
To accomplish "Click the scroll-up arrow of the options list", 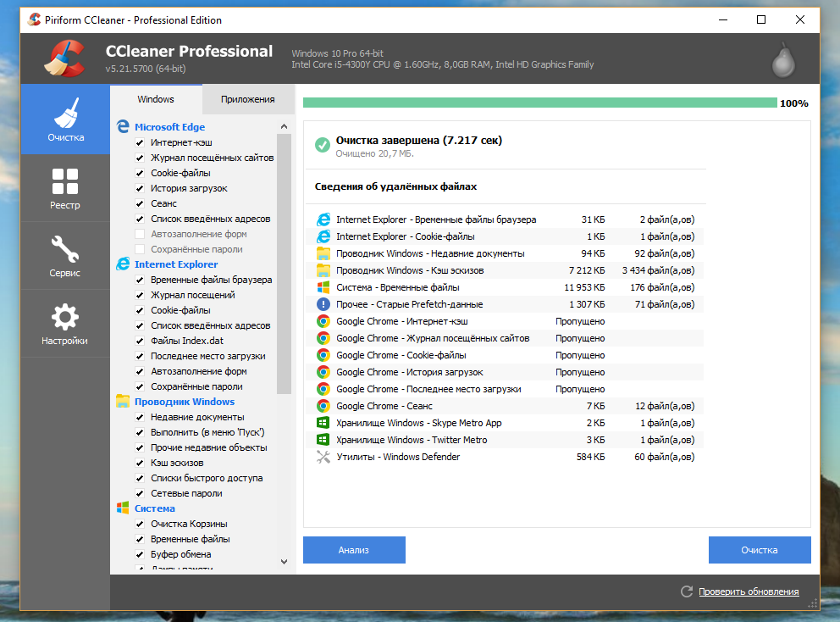I will 284,126.
